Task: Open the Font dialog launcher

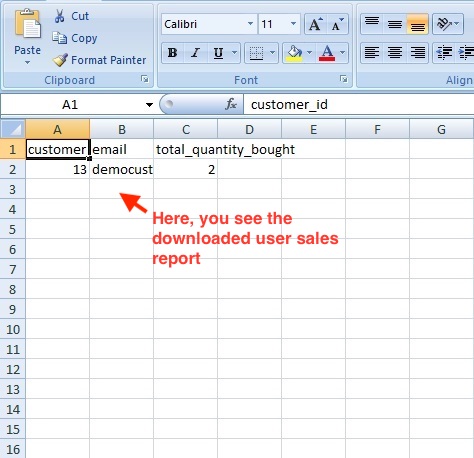Action: (x=344, y=79)
